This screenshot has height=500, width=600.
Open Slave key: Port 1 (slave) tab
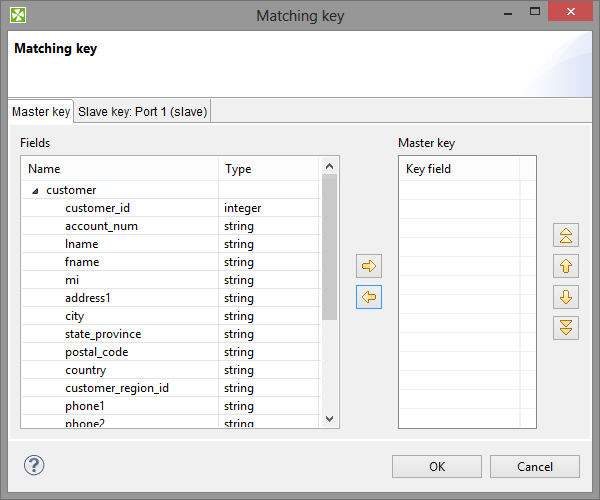coord(142,112)
